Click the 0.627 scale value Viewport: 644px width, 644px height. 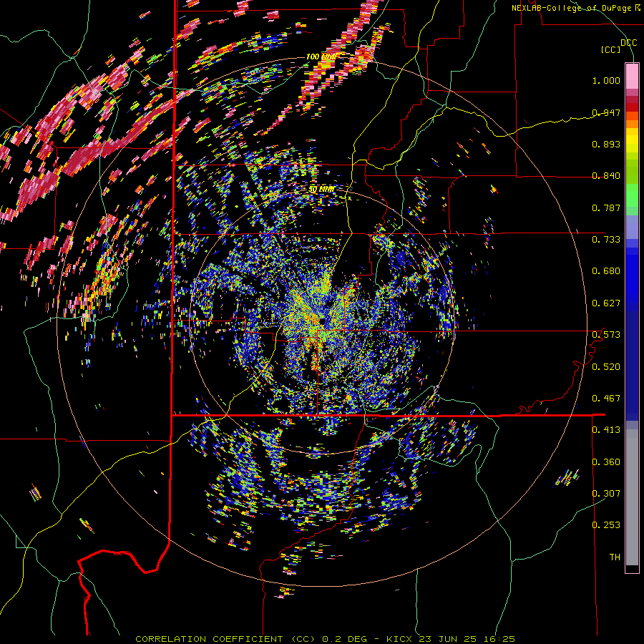606,303
